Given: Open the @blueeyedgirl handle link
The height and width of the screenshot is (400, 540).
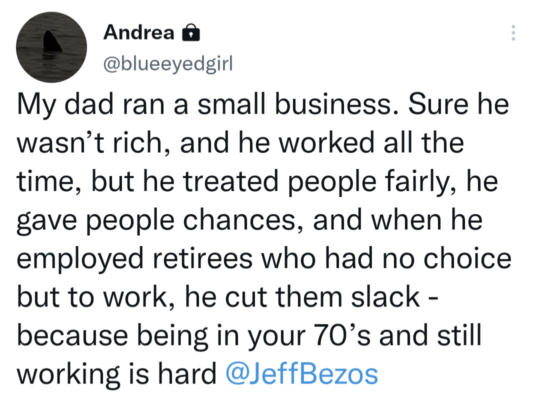Looking at the screenshot, I should coord(168,64).
